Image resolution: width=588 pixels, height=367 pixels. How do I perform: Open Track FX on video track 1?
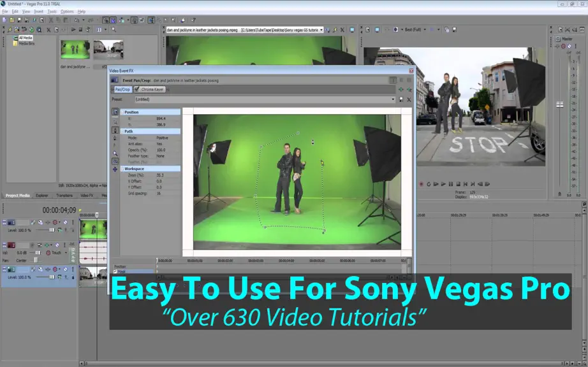click(41, 222)
